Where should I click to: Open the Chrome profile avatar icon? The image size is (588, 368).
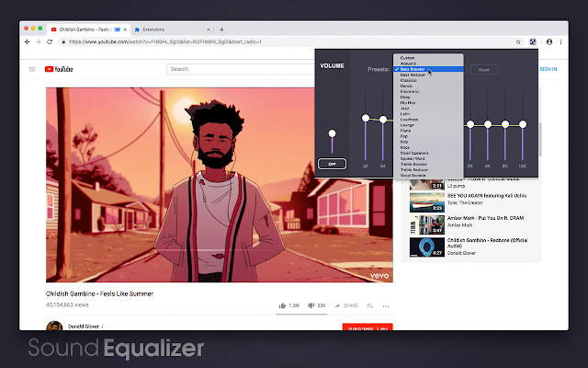click(549, 42)
